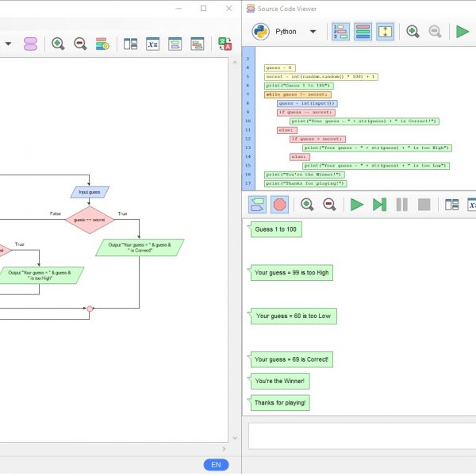476x476 pixels.
Task: Zoom out in the flowchart window toolbar
Action: click(x=80, y=44)
